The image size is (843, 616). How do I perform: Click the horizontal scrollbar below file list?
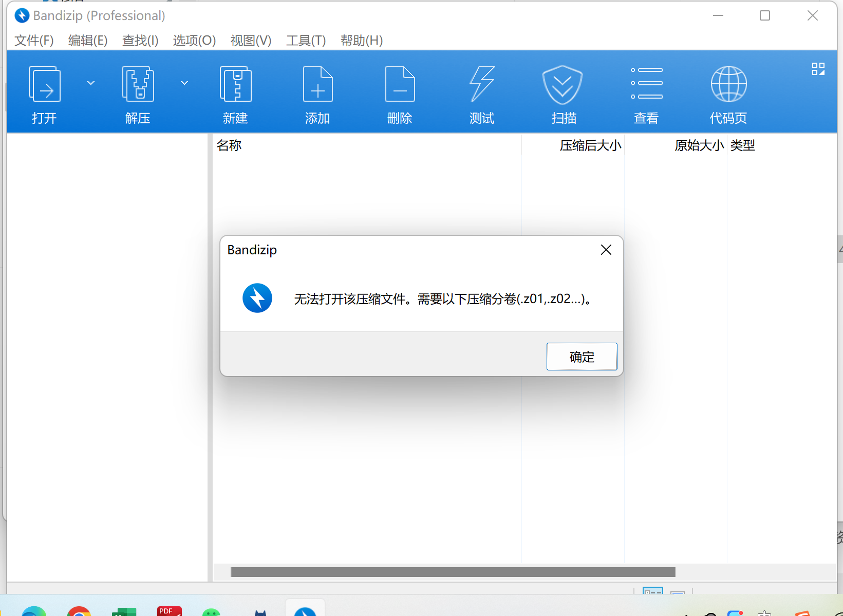tap(453, 572)
